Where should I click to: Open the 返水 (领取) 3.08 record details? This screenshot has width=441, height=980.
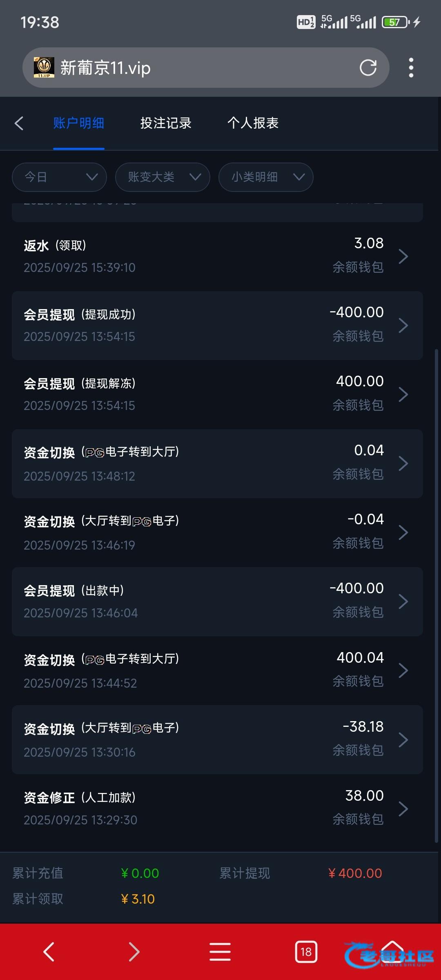[x=217, y=256]
